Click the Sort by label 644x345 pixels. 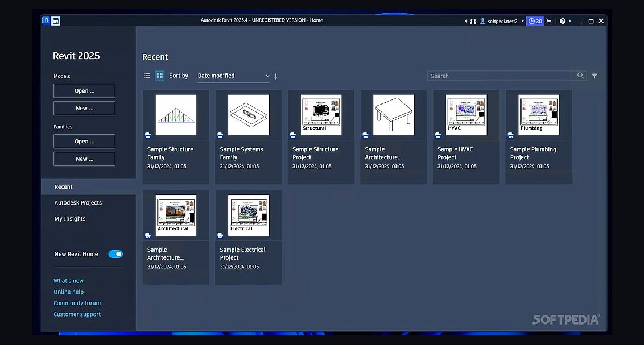[179, 76]
